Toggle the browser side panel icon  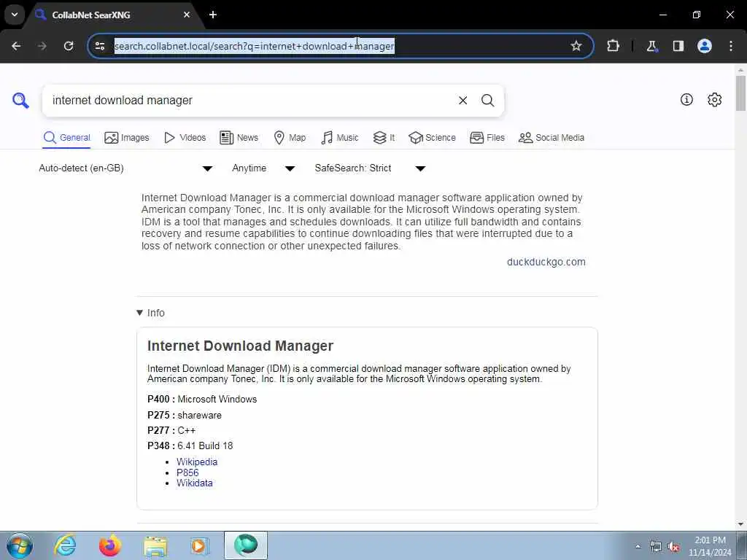point(678,46)
